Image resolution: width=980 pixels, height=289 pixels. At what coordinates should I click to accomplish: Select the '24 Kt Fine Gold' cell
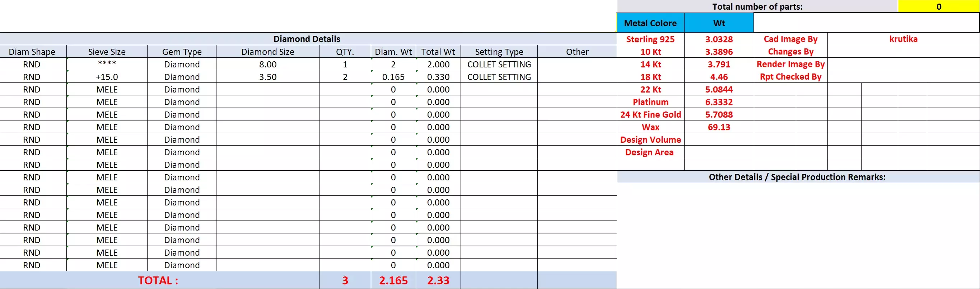pyautogui.click(x=650, y=114)
